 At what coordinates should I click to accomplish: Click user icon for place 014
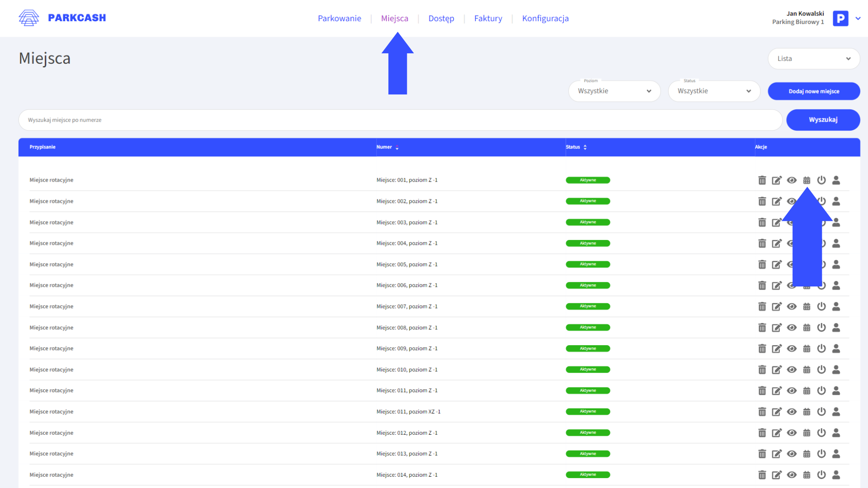coord(836,475)
